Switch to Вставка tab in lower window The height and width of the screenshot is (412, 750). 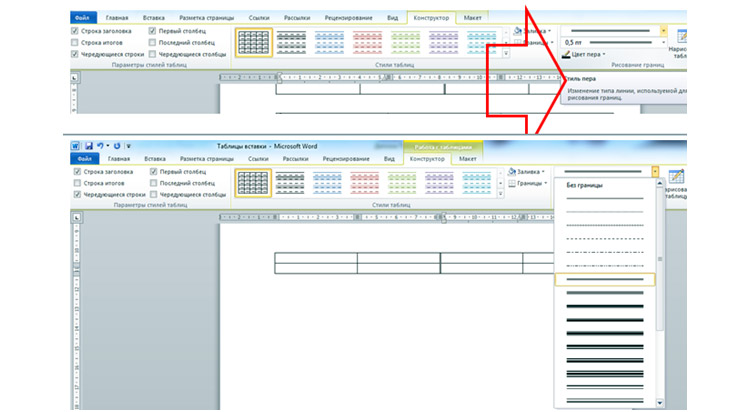pos(155,158)
